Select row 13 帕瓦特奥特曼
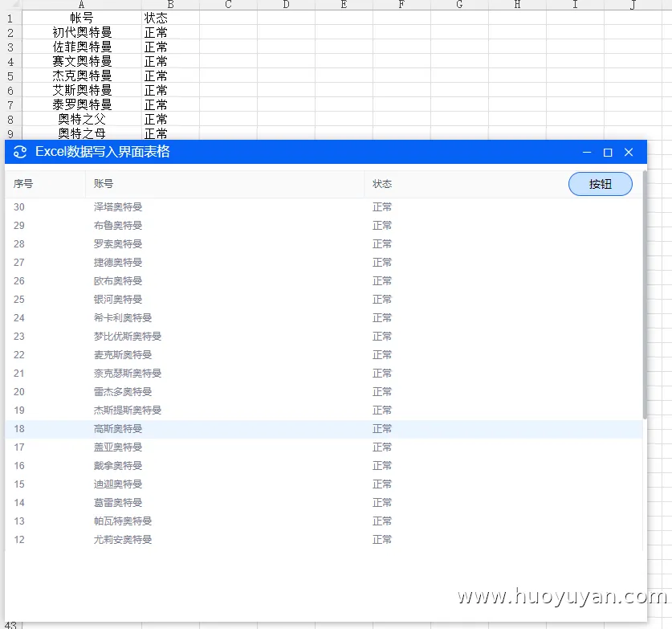 pyautogui.click(x=324, y=521)
